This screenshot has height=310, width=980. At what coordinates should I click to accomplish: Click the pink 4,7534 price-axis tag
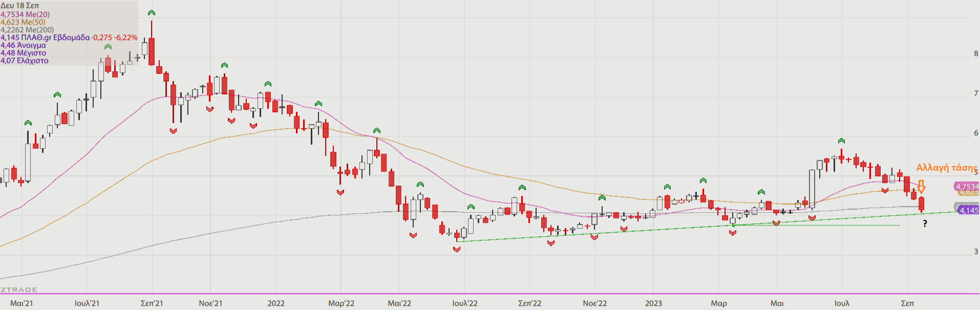click(967, 187)
